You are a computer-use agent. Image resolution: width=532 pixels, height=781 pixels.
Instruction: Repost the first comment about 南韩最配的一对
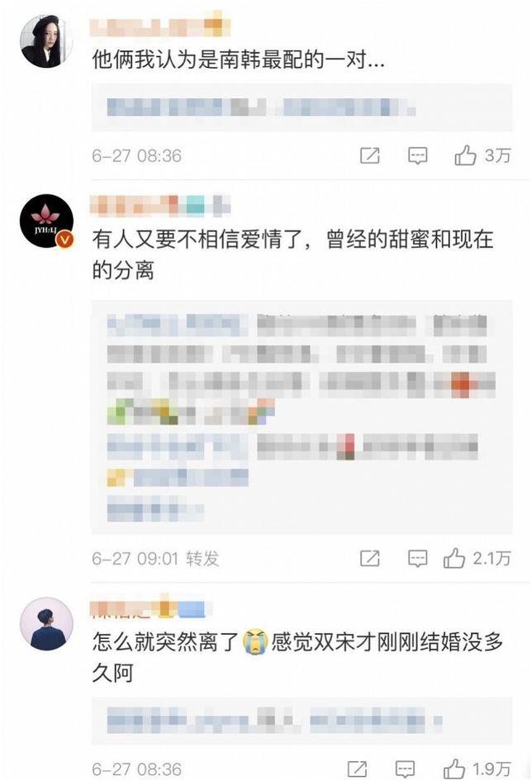tap(370, 155)
